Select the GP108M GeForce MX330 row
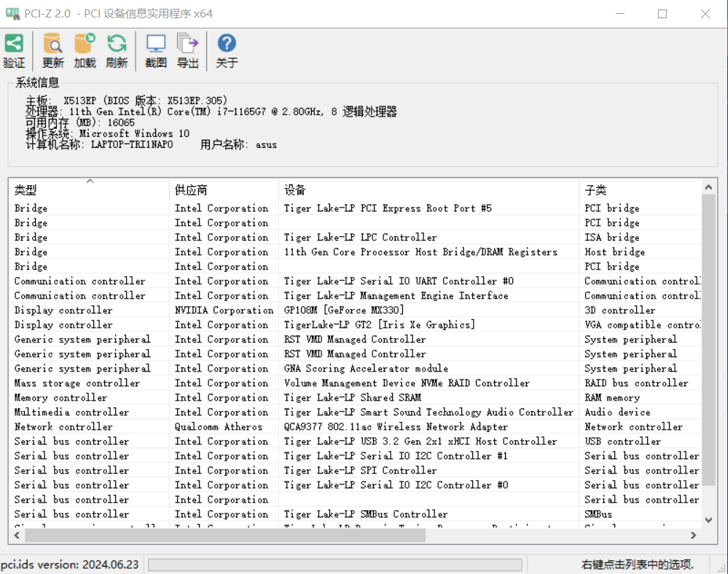The width and height of the screenshot is (728, 574). 355,310
